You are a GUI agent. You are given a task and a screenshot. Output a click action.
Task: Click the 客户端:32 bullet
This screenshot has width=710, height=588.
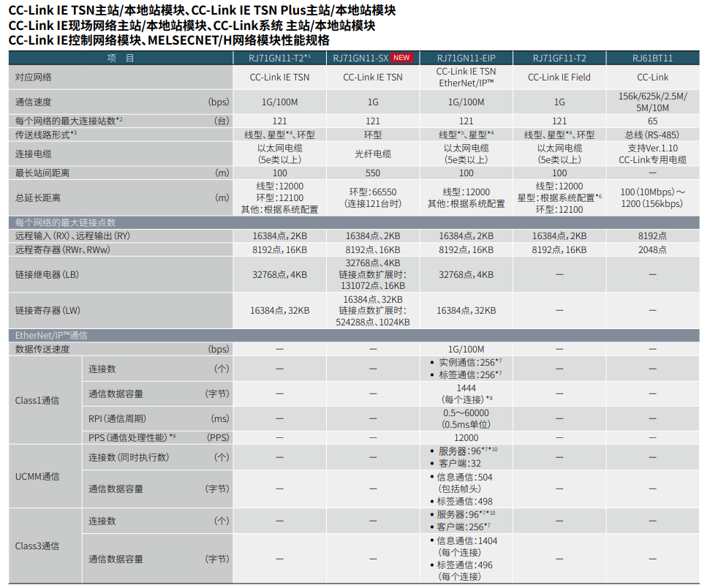pos(456,464)
